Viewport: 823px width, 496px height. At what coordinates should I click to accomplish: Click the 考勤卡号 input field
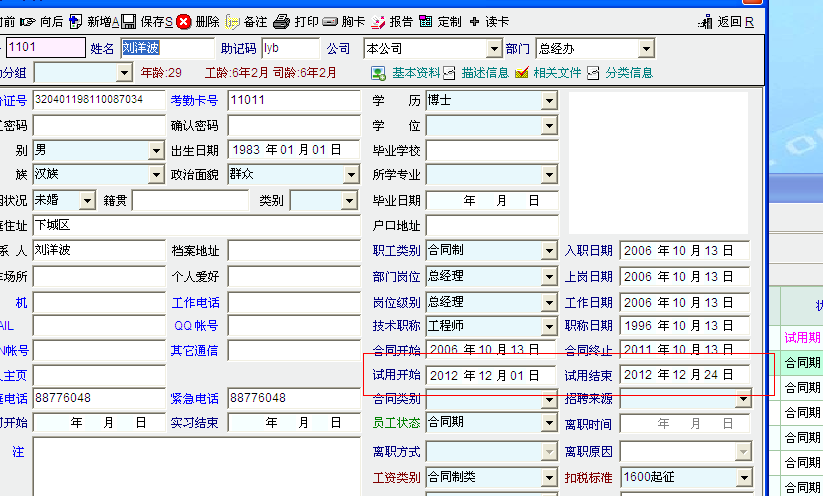click(292, 101)
